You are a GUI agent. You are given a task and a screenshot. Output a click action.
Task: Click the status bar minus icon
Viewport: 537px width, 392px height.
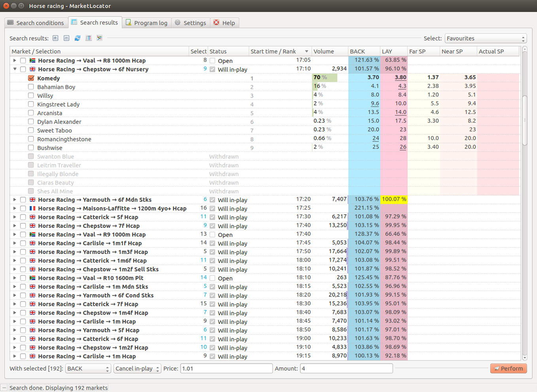4,388
